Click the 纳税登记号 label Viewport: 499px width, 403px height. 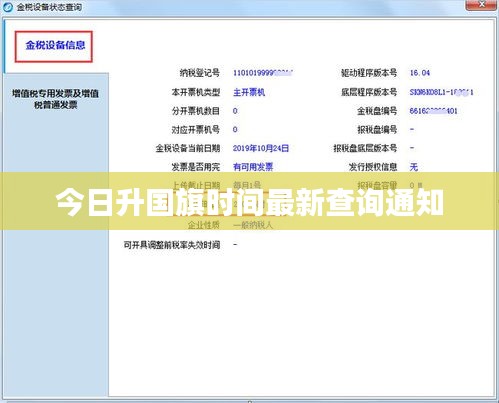200,73
